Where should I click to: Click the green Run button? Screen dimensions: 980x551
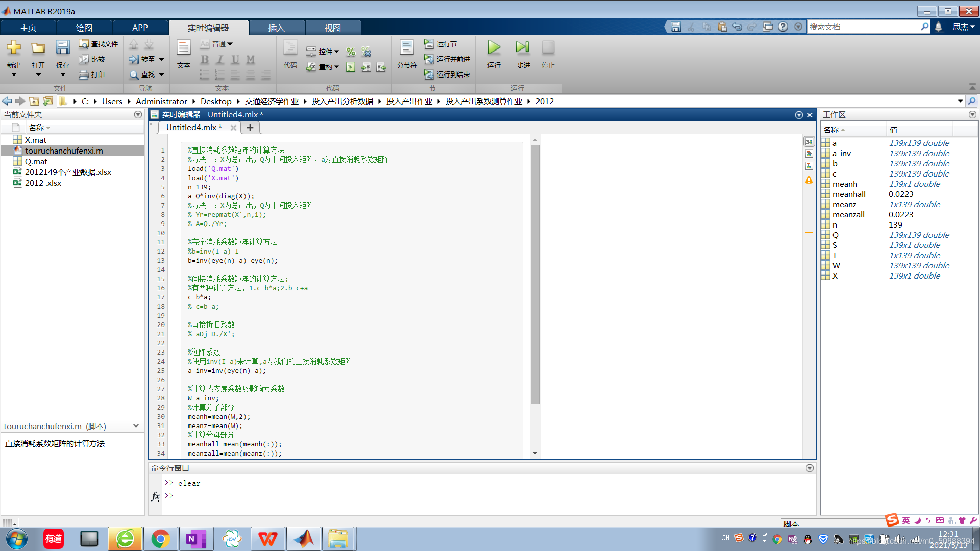coord(494,48)
